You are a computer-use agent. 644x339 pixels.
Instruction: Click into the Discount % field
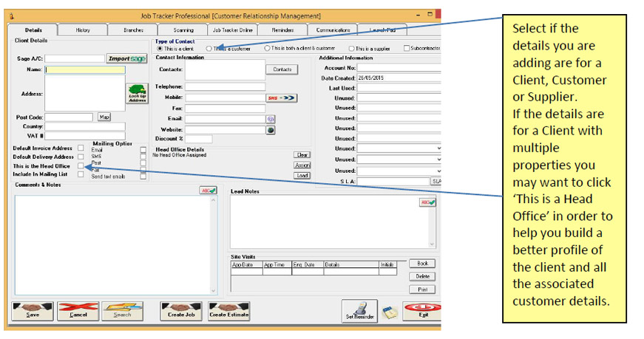click(199, 139)
